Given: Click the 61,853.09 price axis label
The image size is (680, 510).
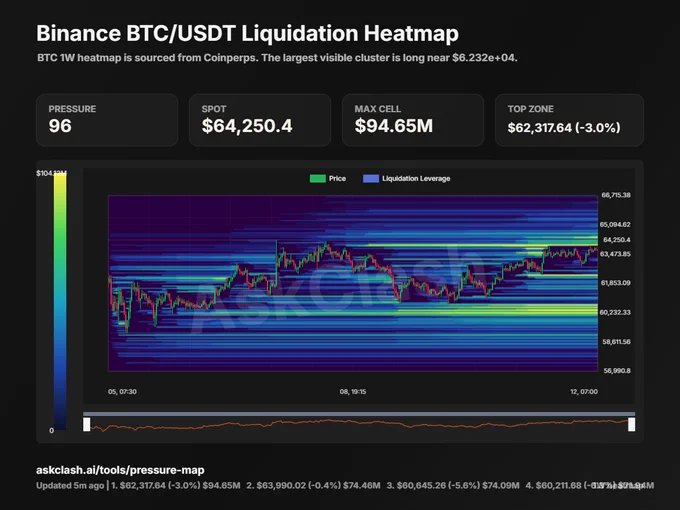Looking at the screenshot, I should pos(616,283).
